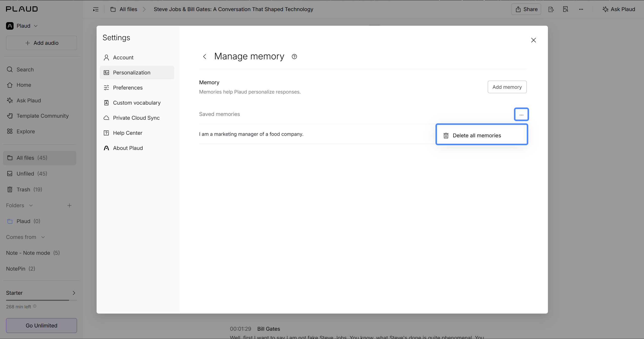The height and width of the screenshot is (339, 644).
Task: Click the Bill Gates speaker name
Action: tap(269, 329)
